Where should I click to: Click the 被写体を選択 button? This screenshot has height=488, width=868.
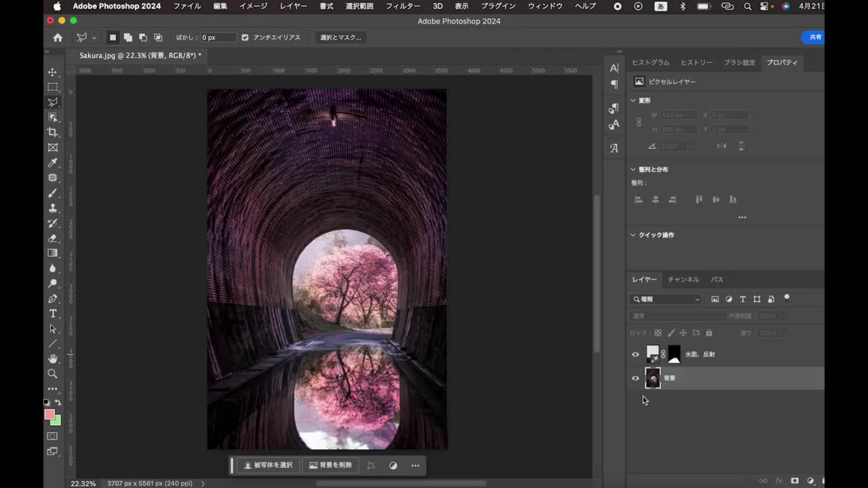tap(269, 465)
